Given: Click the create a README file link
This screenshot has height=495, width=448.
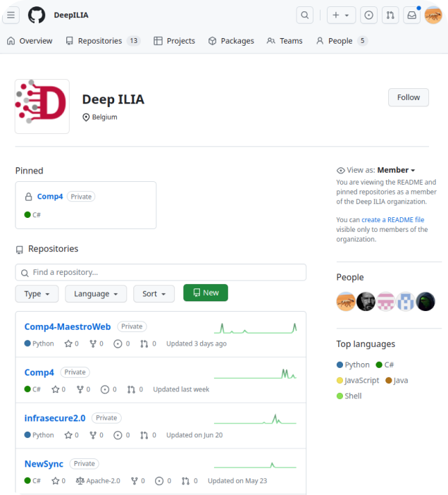Looking at the screenshot, I should click(393, 220).
